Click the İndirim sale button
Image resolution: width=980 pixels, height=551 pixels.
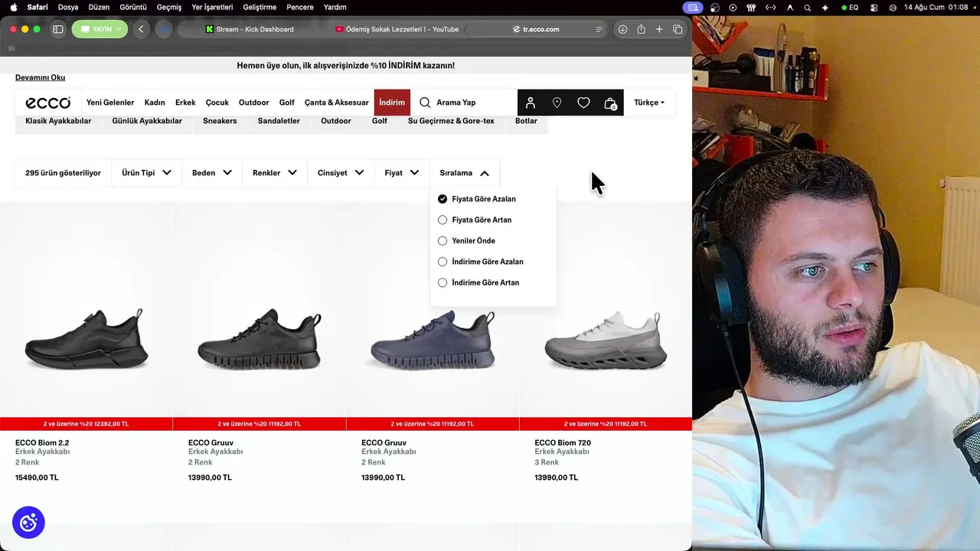[392, 103]
